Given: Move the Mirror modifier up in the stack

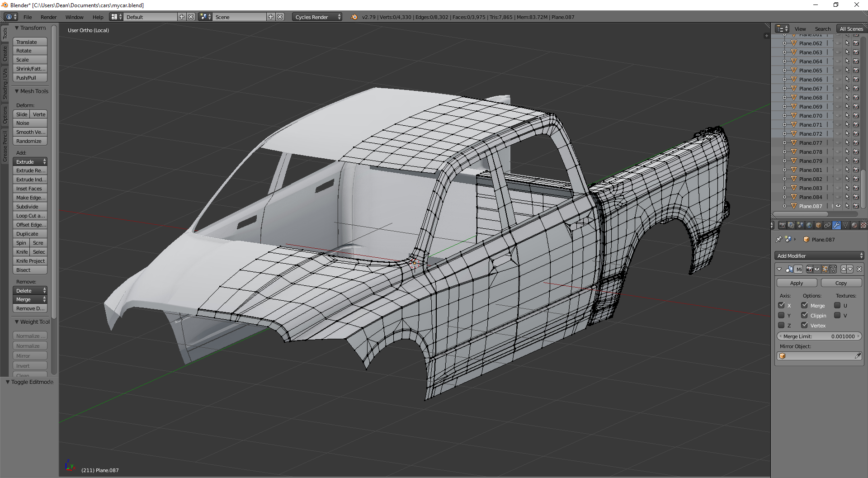Looking at the screenshot, I should (x=844, y=270).
